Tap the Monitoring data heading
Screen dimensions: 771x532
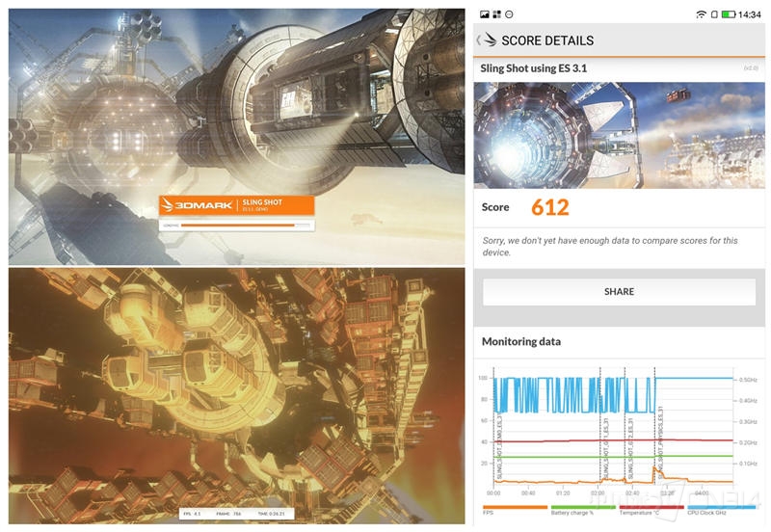[x=521, y=341]
